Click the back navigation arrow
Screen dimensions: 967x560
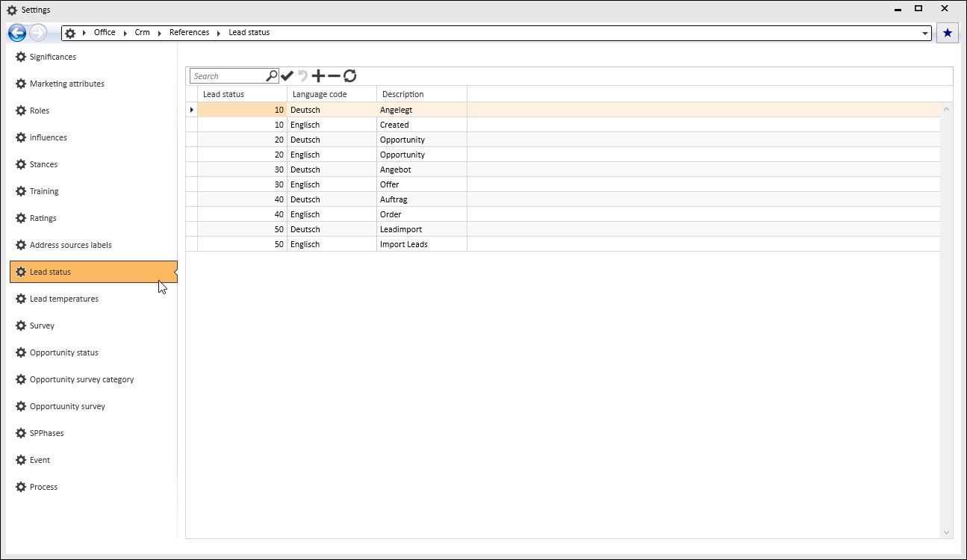(17, 33)
